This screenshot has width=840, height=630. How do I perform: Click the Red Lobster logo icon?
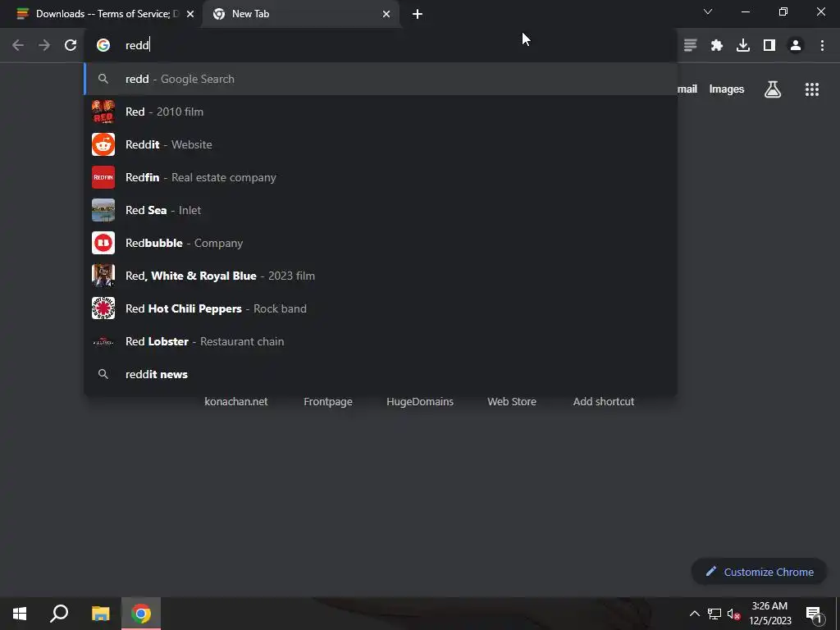103,341
